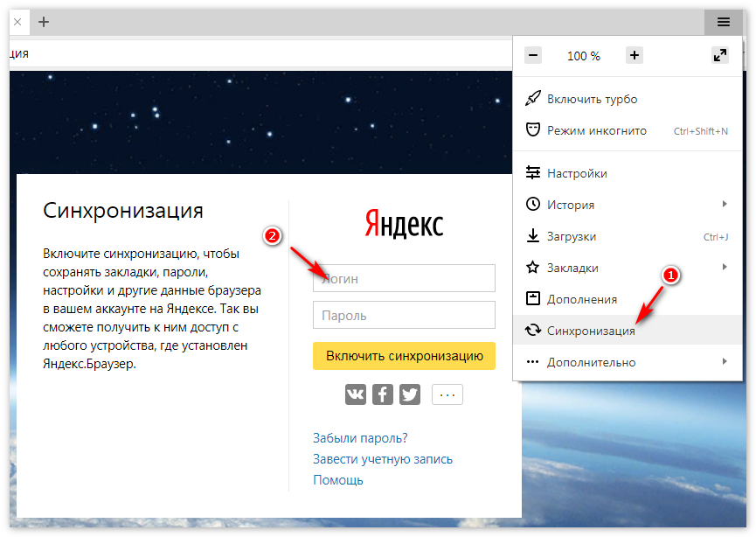Image resolution: width=756 pixels, height=537 pixels.
Task: Enter fullscreen mode via the expand icon
Action: pos(720,55)
